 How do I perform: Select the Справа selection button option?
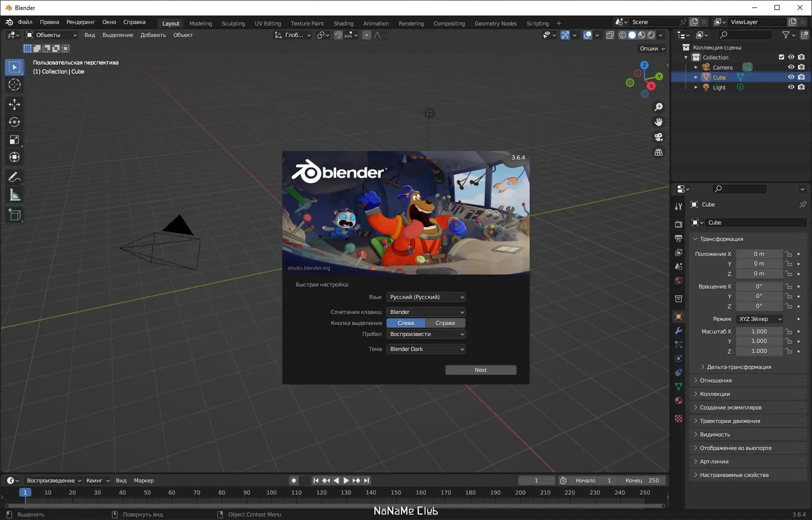pyautogui.click(x=445, y=323)
